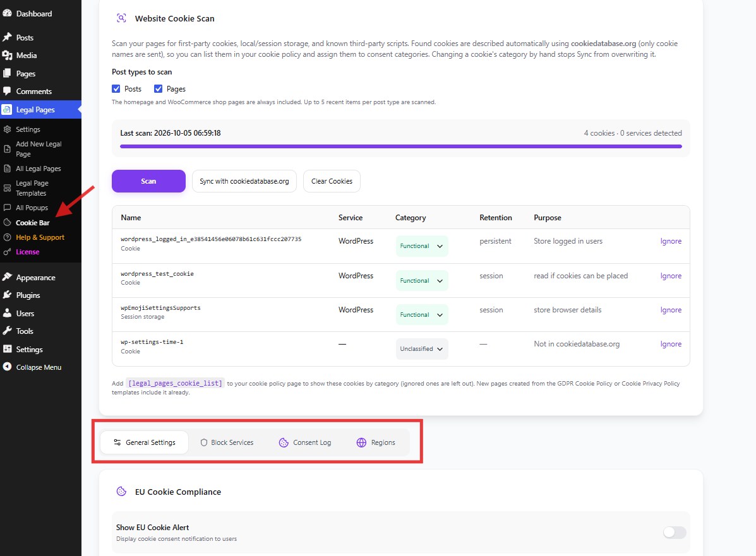Click 'Not in cookiedatabase.org' purpose text
This screenshot has height=556, width=756.
tap(577, 344)
